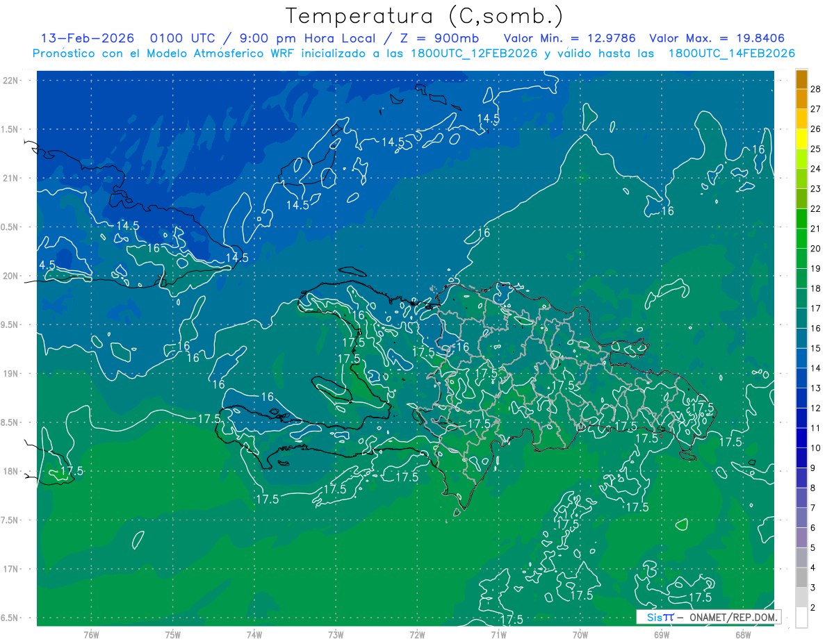Viewport: 834px width, 644px height.
Task: Click the Valor Max. = 19.8406 readout
Action: click(x=717, y=38)
